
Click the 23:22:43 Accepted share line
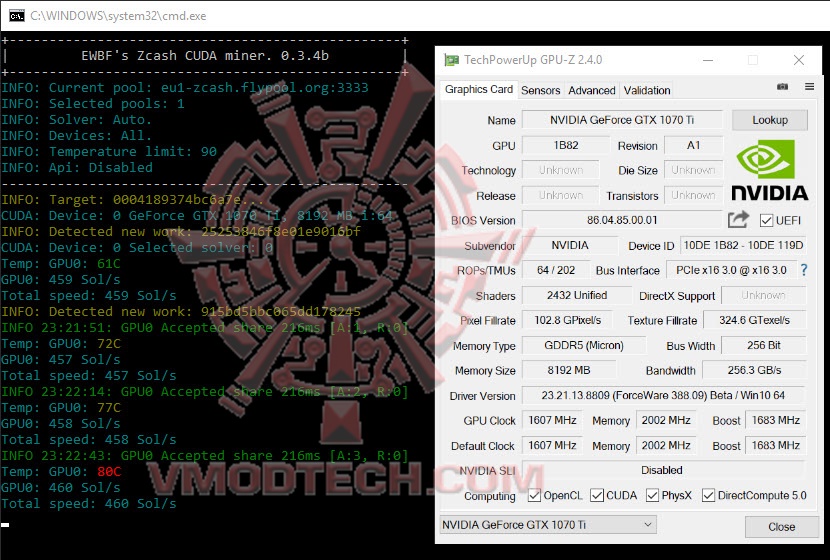click(x=205, y=456)
